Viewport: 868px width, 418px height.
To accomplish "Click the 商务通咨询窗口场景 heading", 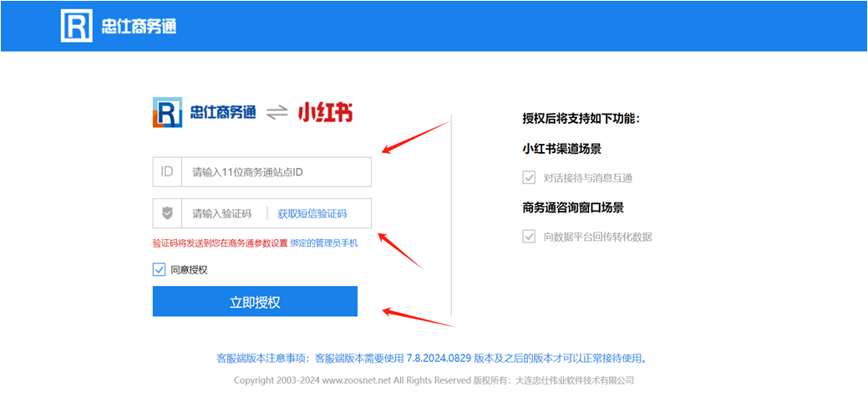I will (573, 207).
